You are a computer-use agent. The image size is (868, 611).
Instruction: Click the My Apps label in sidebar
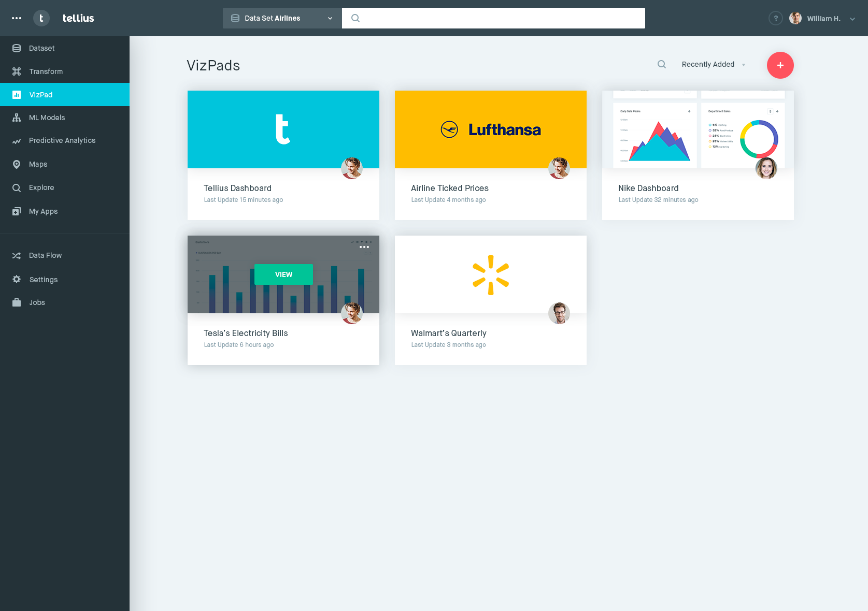point(44,211)
